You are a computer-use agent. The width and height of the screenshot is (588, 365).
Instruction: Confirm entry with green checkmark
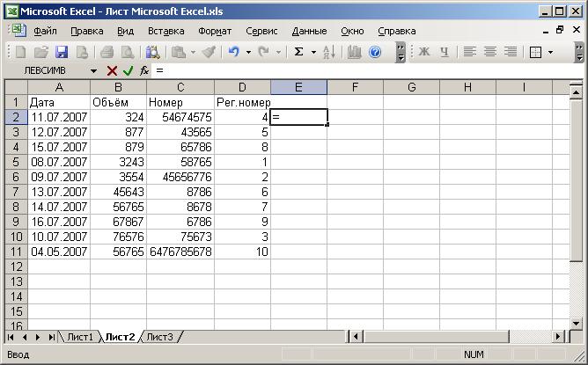coord(128,70)
